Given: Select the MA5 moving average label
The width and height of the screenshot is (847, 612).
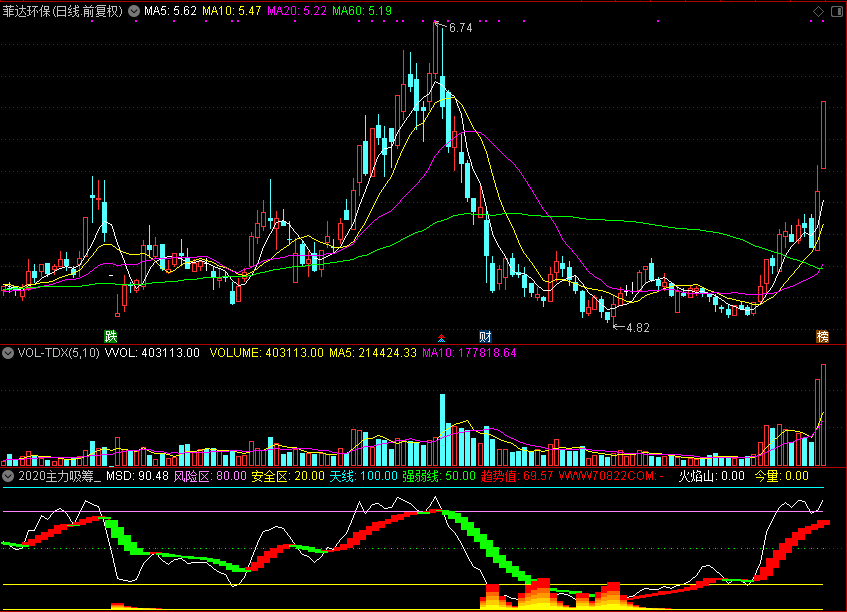Looking at the screenshot, I should point(169,11).
